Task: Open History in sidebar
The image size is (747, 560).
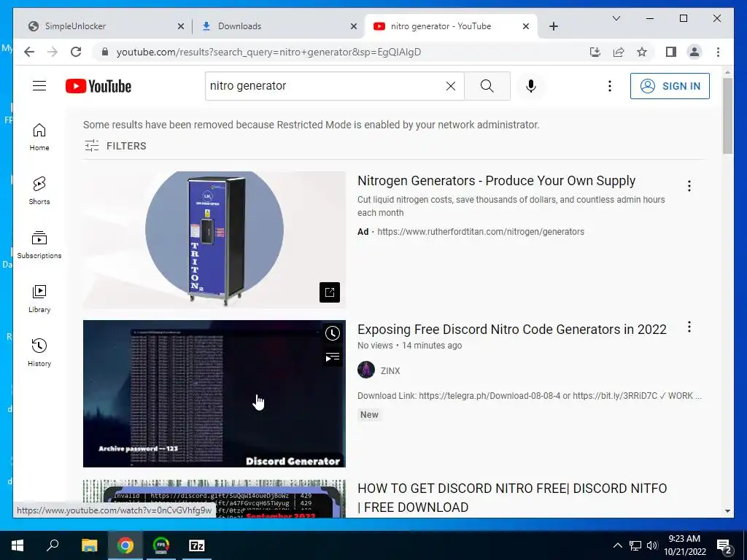Action: [x=39, y=352]
